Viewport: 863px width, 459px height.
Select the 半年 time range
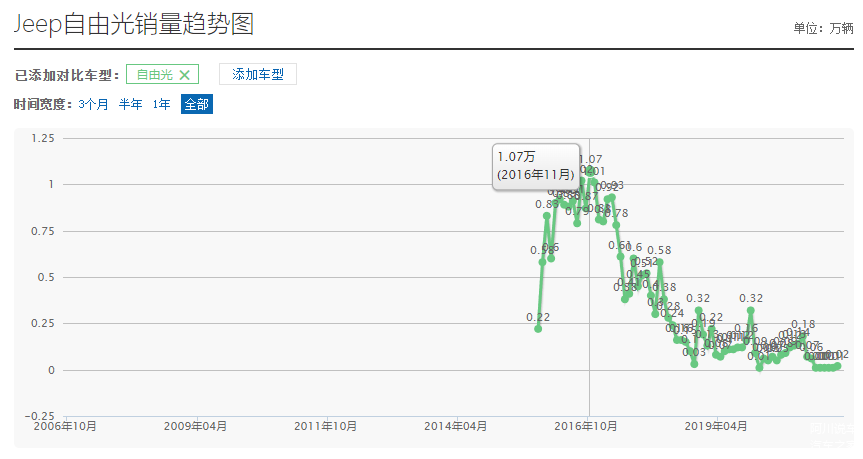tap(131, 104)
